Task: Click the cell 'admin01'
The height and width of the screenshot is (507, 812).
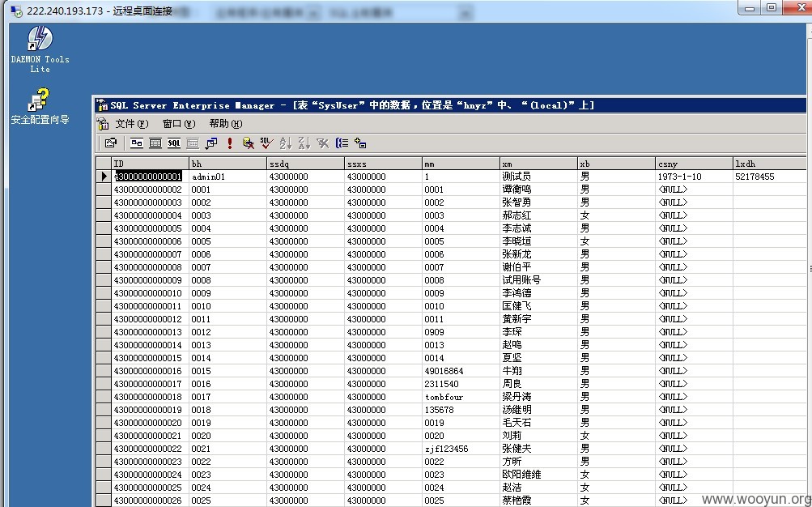Action: pyautogui.click(x=227, y=177)
